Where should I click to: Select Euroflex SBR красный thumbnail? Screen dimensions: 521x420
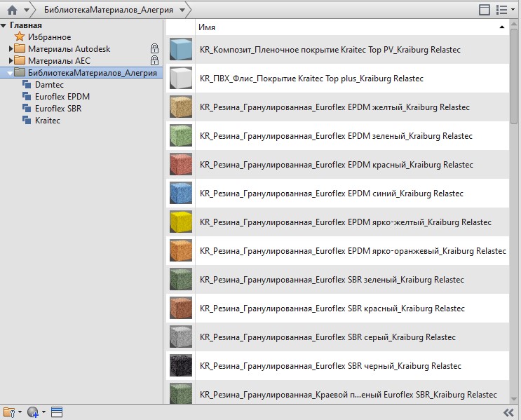point(181,308)
